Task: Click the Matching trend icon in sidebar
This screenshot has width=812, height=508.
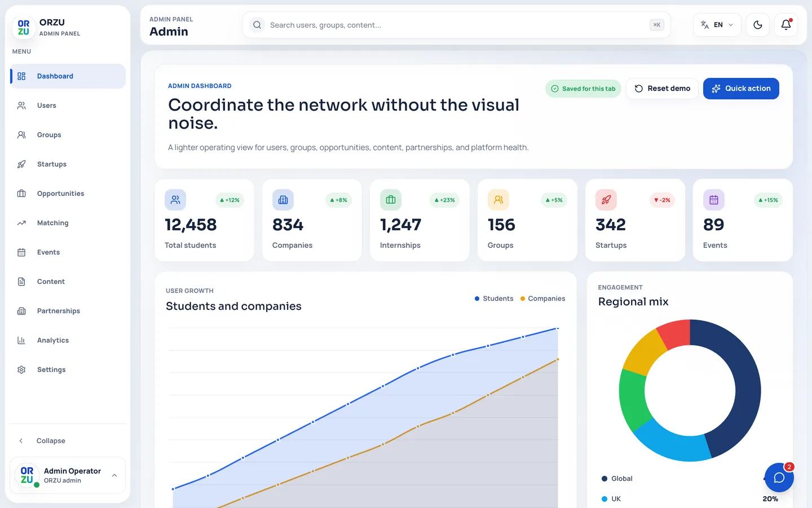Action: pos(21,223)
